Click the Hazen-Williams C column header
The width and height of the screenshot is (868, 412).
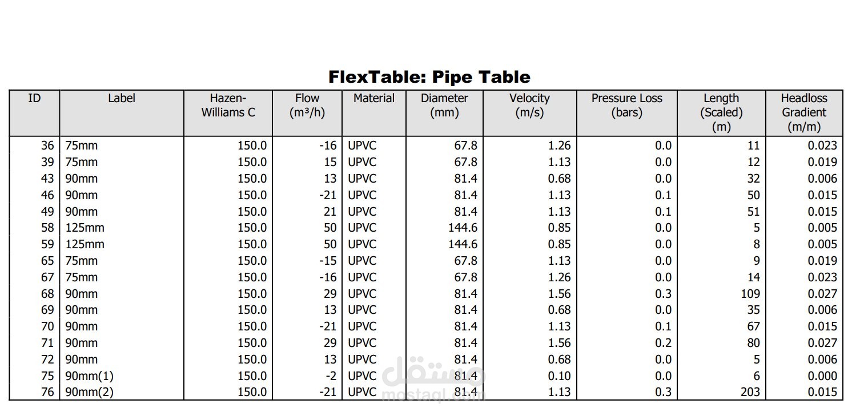[228, 113]
